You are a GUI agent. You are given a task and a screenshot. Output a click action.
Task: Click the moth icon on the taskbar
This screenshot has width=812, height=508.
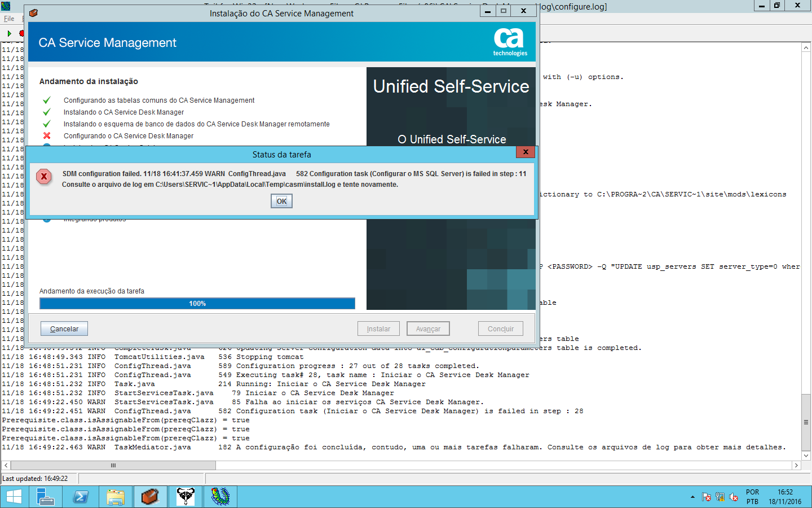click(185, 497)
